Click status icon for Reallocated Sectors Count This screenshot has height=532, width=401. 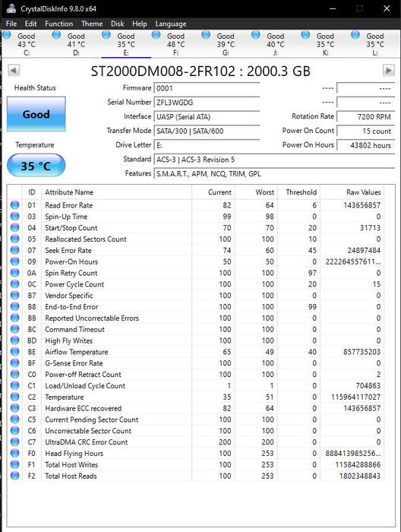14,239
